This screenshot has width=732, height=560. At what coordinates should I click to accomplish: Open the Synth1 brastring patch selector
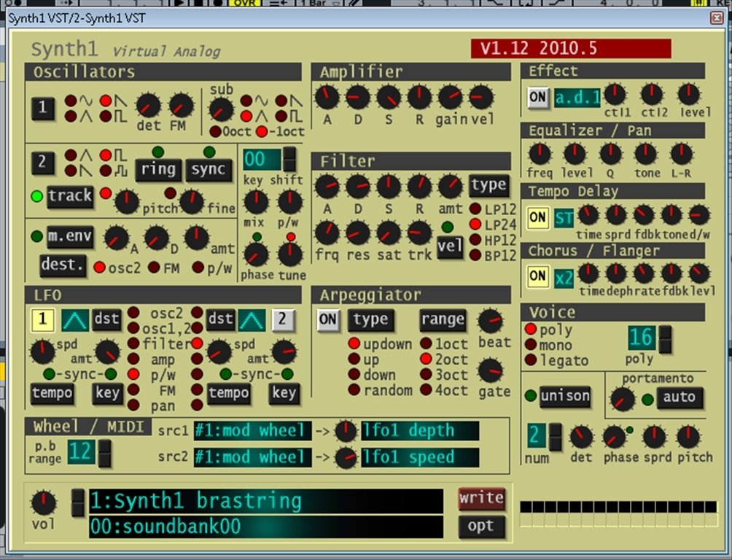(265, 502)
